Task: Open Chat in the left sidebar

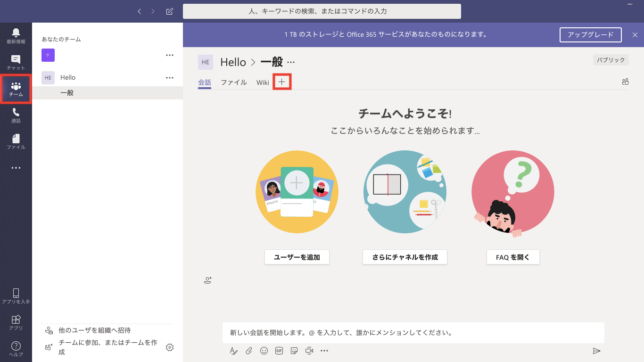Action: point(16,62)
